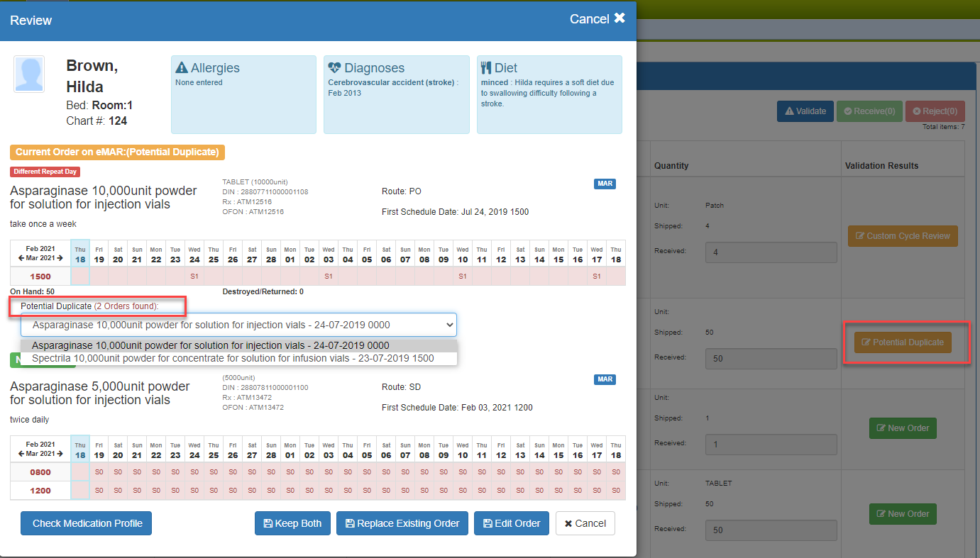This screenshot has height=558, width=980.
Task: Click the Received quantity field showing 4
Action: [x=771, y=252]
